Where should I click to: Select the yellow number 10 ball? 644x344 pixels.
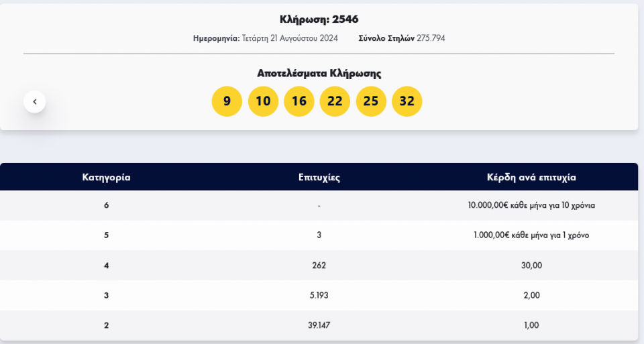pyautogui.click(x=263, y=101)
